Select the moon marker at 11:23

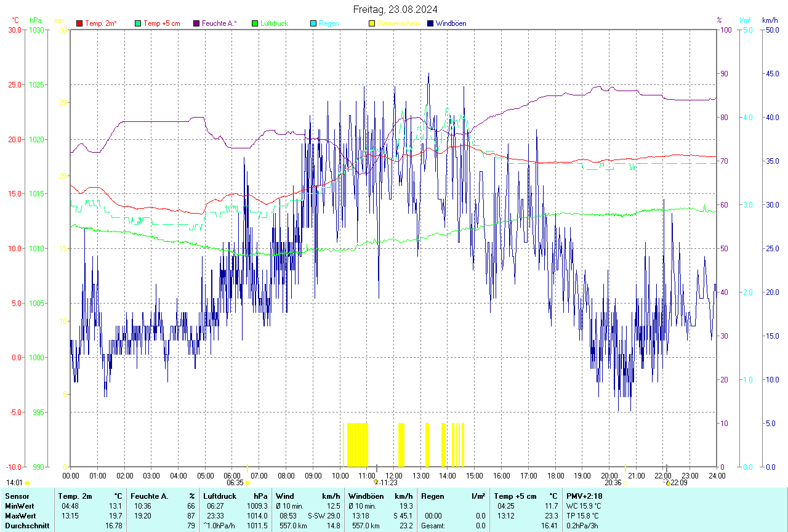[x=376, y=482]
